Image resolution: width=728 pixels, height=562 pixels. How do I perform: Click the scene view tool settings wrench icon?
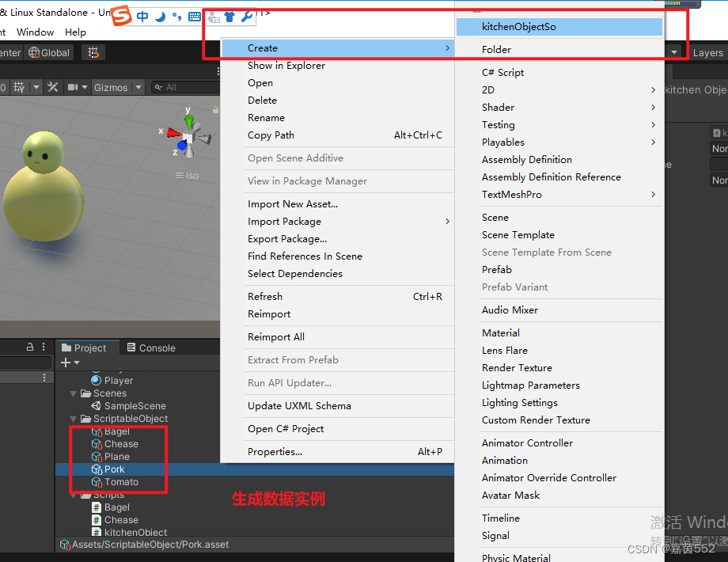(x=52, y=86)
